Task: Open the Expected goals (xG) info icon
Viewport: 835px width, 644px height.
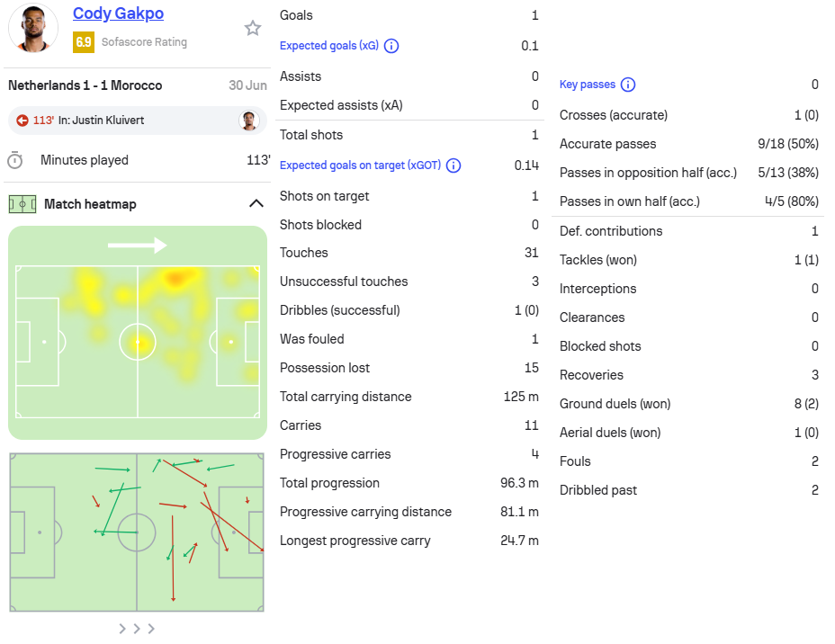Action: [391, 46]
